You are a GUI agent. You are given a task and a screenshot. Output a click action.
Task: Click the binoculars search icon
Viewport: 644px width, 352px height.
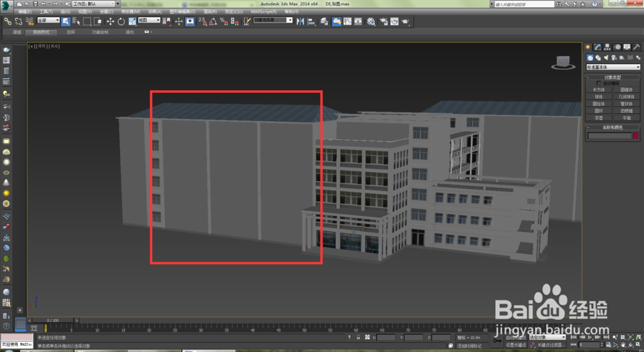point(558,4)
